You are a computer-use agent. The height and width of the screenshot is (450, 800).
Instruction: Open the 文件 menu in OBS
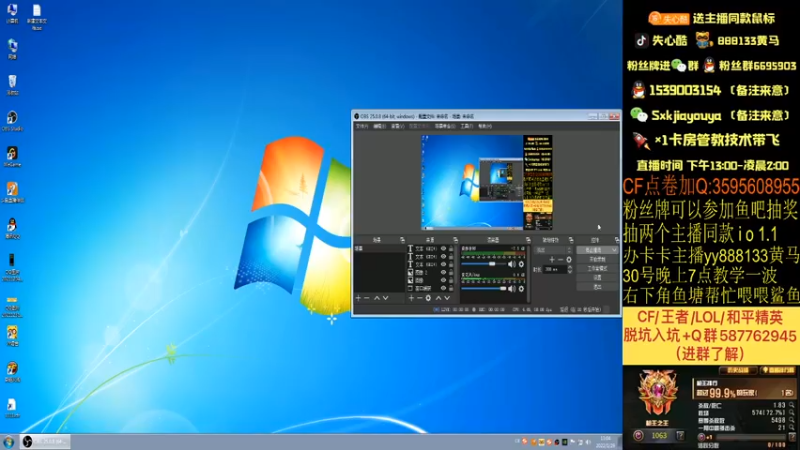362,126
